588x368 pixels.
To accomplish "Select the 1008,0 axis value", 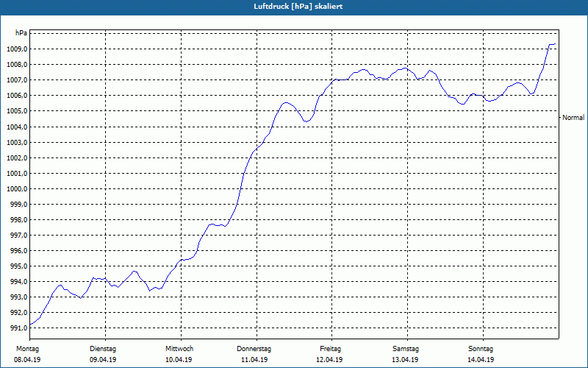I will (16, 65).
